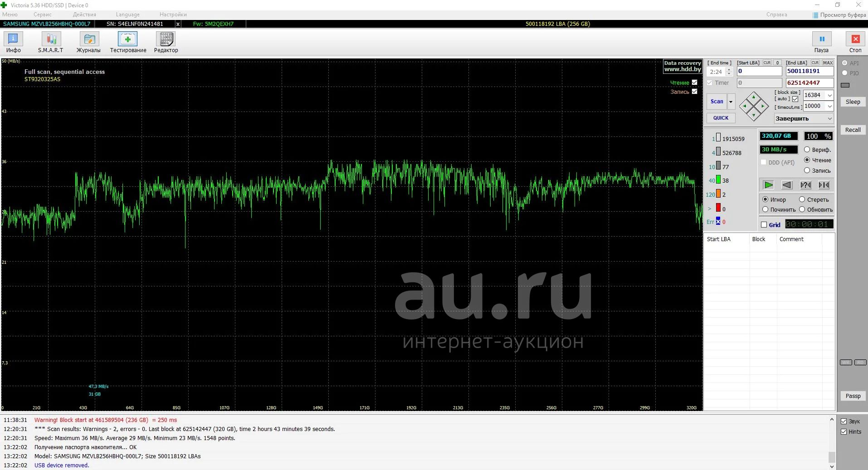The image size is (868, 470).
Task: Open the Завершить end-action dropdown
Action: point(804,118)
